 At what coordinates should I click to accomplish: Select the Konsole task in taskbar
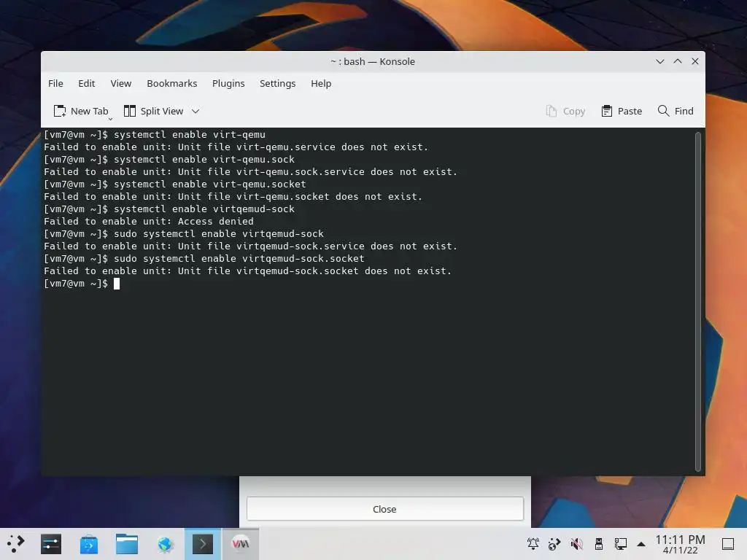[203, 544]
